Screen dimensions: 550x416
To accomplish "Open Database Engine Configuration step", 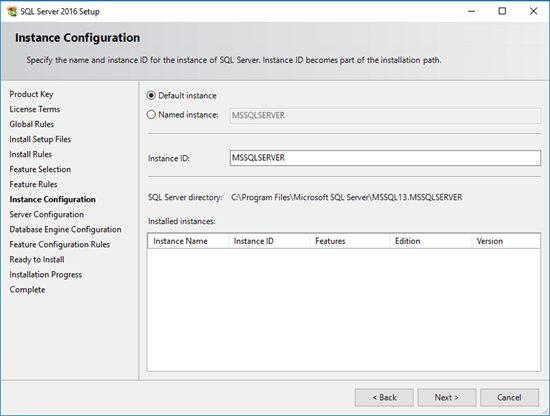I will coord(65,229).
